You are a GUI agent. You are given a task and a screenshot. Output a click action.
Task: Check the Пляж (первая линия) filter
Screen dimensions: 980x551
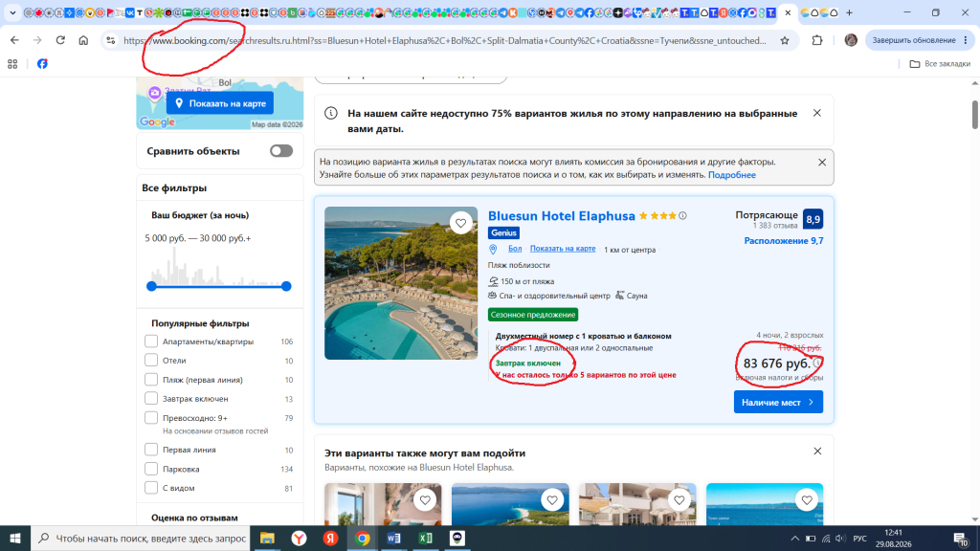pos(151,379)
